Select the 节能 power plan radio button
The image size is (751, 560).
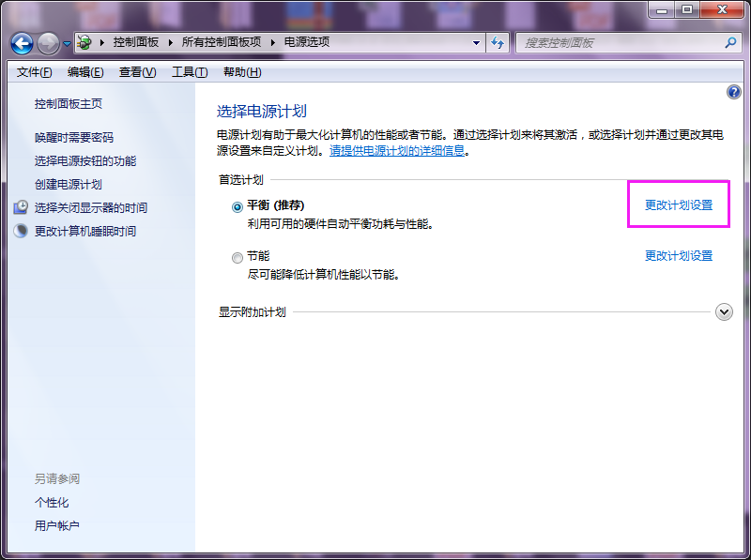238,258
